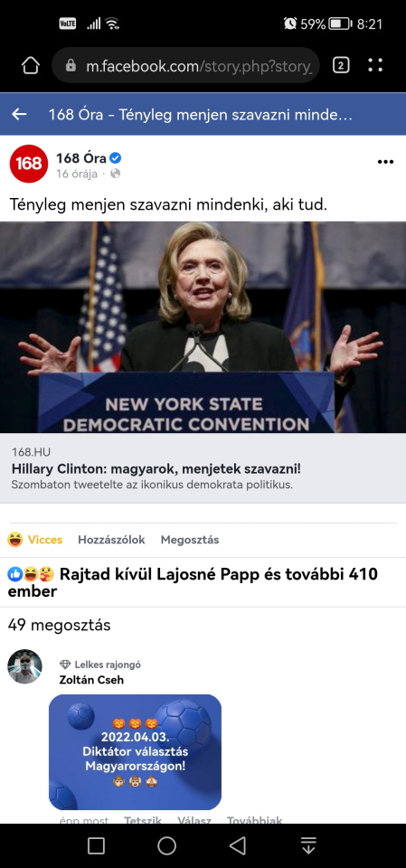Tap the m.facebook.com address bar

pyautogui.click(x=185, y=65)
